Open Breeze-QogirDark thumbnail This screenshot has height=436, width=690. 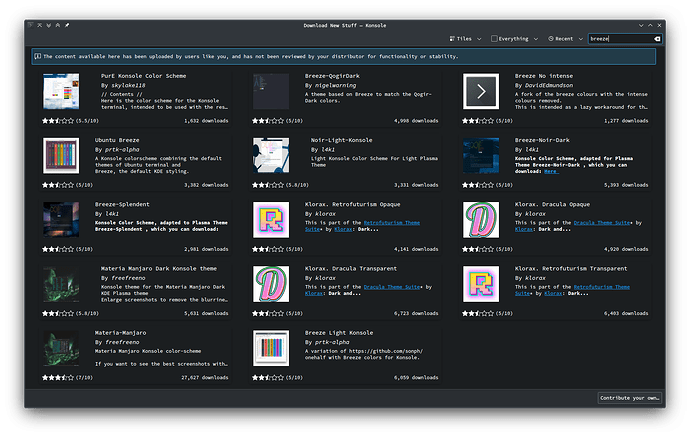[x=271, y=91]
